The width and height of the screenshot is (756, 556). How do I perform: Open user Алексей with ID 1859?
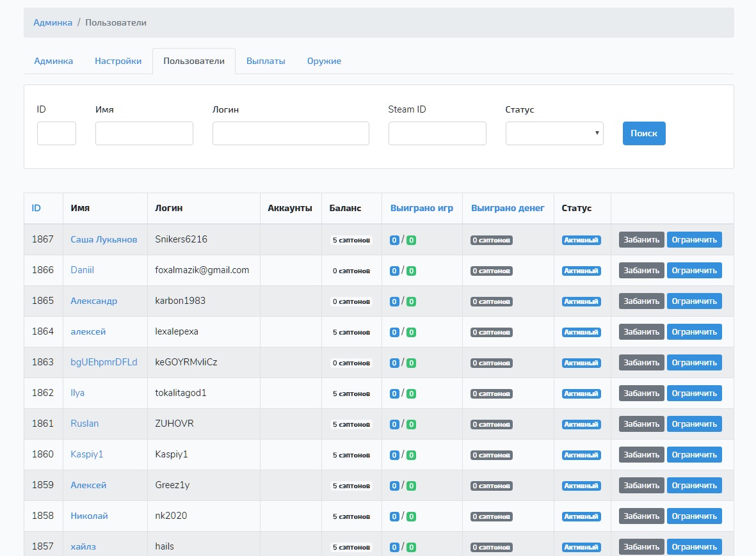coord(88,485)
